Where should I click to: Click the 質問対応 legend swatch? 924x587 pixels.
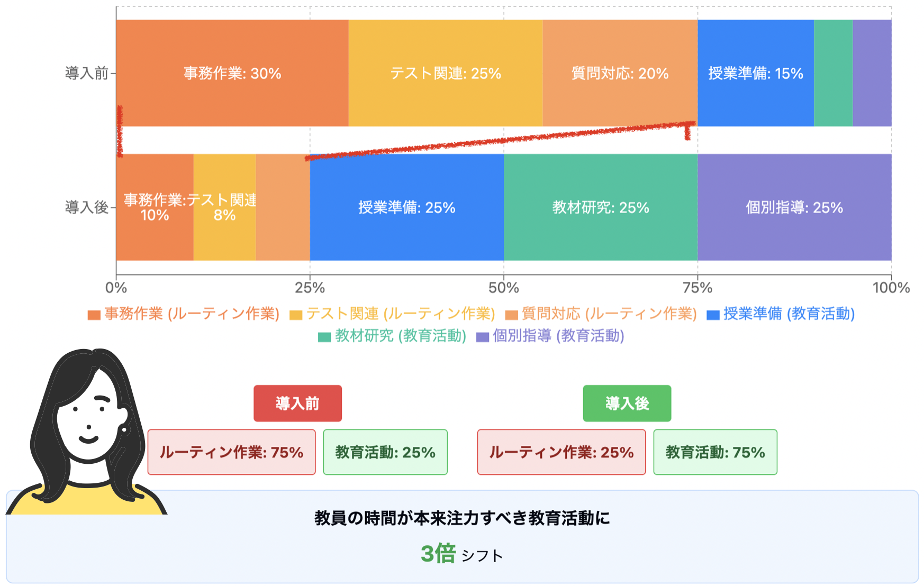[511, 315]
